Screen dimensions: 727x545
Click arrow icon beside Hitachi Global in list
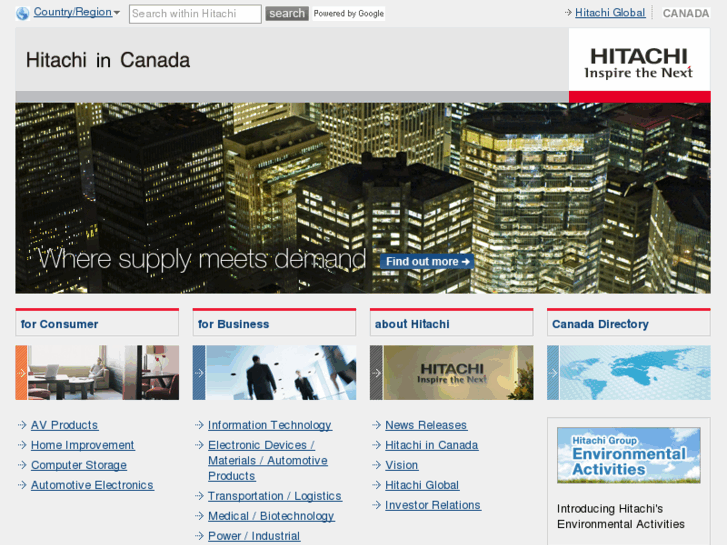376,484
